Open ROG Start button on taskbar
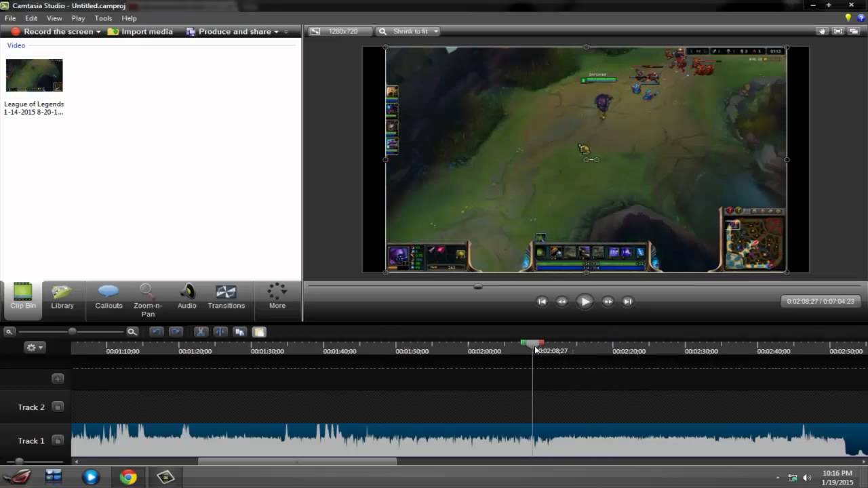The height and width of the screenshot is (488, 868). (x=18, y=477)
